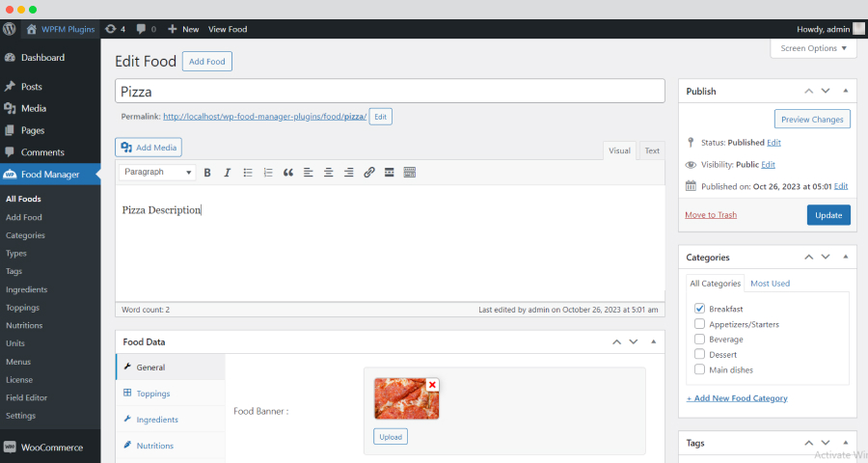868x463 pixels.
Task: Click Preview Changes
Action: pos(812,119)
